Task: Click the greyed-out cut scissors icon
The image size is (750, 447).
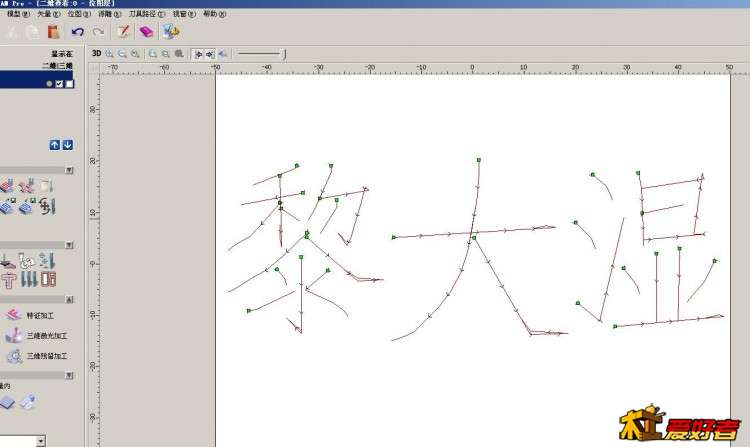Action: [x=11, y=32]
